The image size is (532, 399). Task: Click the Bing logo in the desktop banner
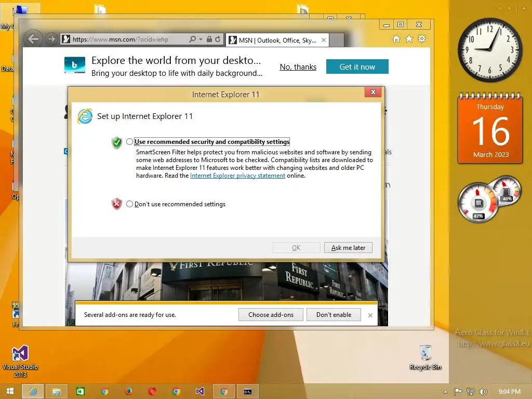[x=75, y=65]
